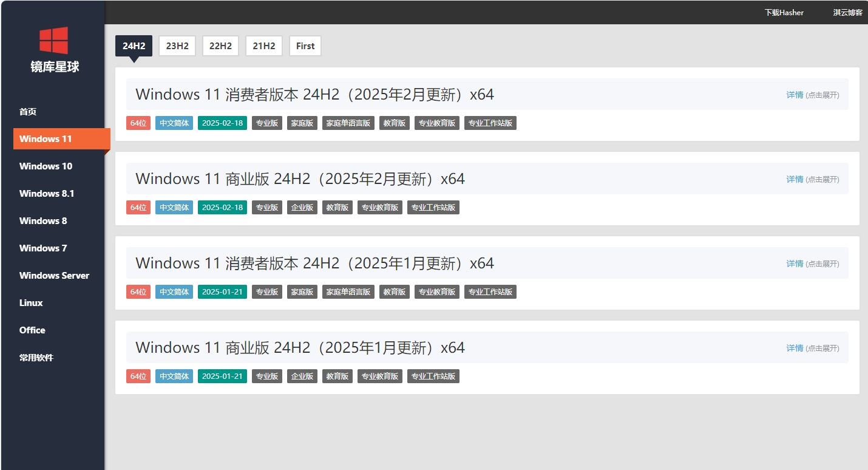This screenshot has width=868, height=470.
Task: Select the First tab
Action: click(305, 46)
